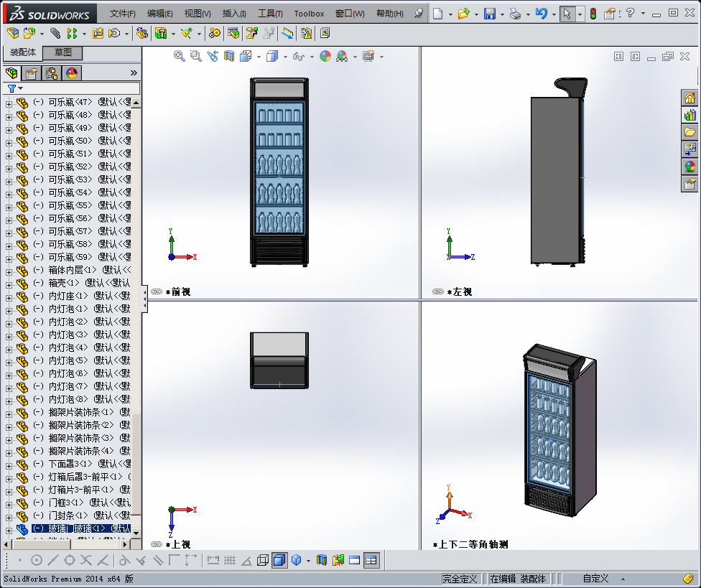The height and width of the screenshot is (588, 701).
Task: Expand the 箱壳<1> tree node
Action: 9,284
